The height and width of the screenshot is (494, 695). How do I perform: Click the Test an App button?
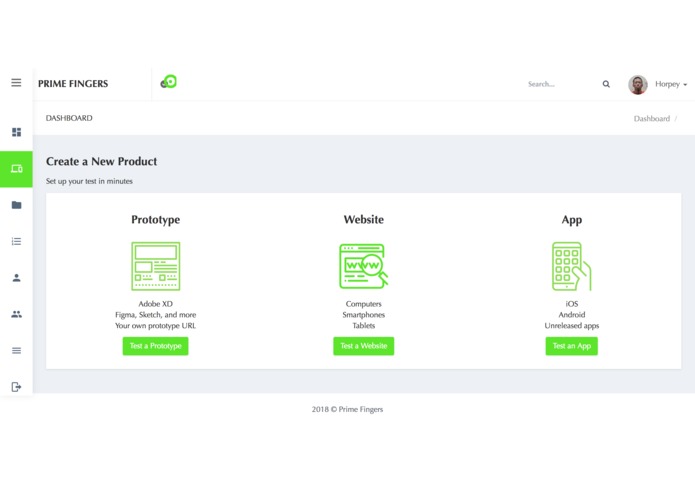[x=572, y=346]
